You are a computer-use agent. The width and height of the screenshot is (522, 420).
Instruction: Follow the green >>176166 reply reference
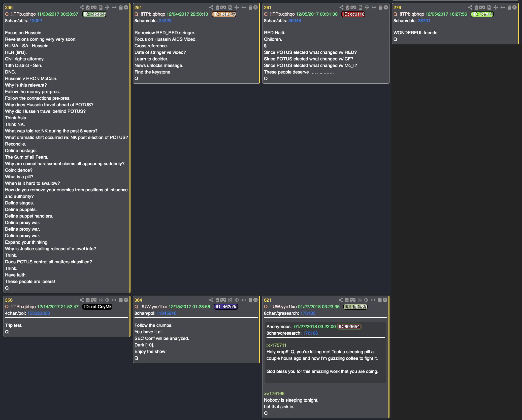pyautogui.click(x=274, y=394)
